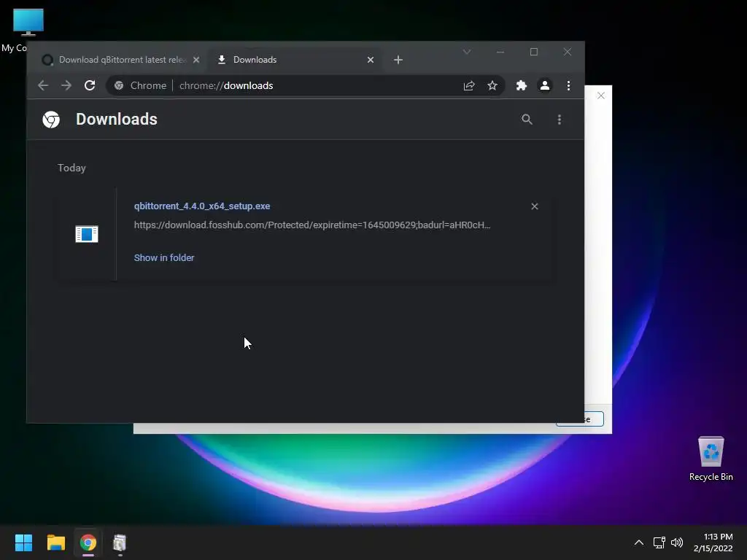Image resolution: width=747 pixels, height=560 pixels.
Task: Click the fosshub download source URL
Action: [x=312, y=225]
